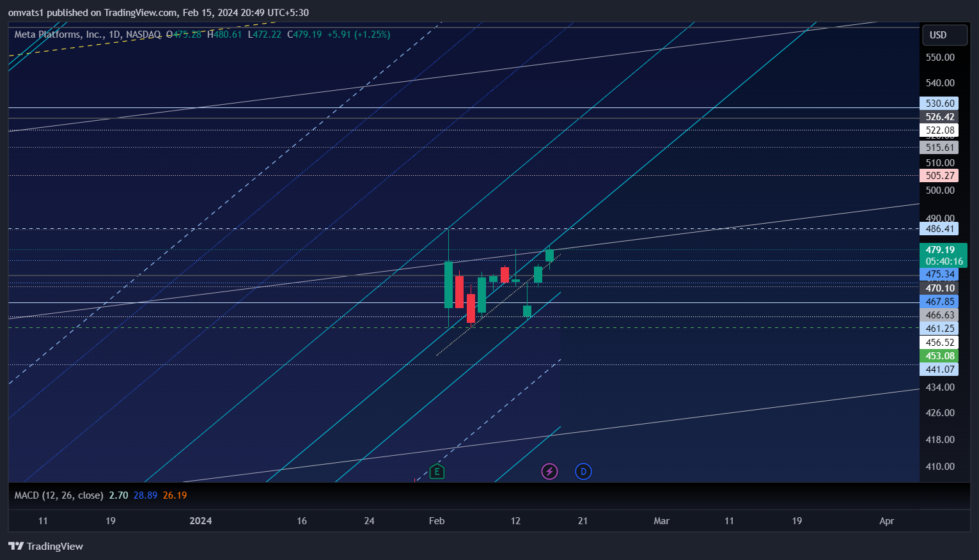
Task: Click the Dividend 'D' event marker
Action: (583, 472)
